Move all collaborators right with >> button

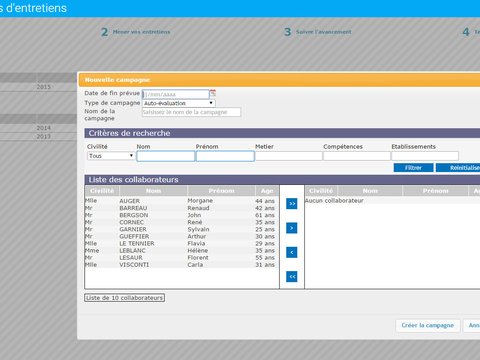[x=292, y=203]
